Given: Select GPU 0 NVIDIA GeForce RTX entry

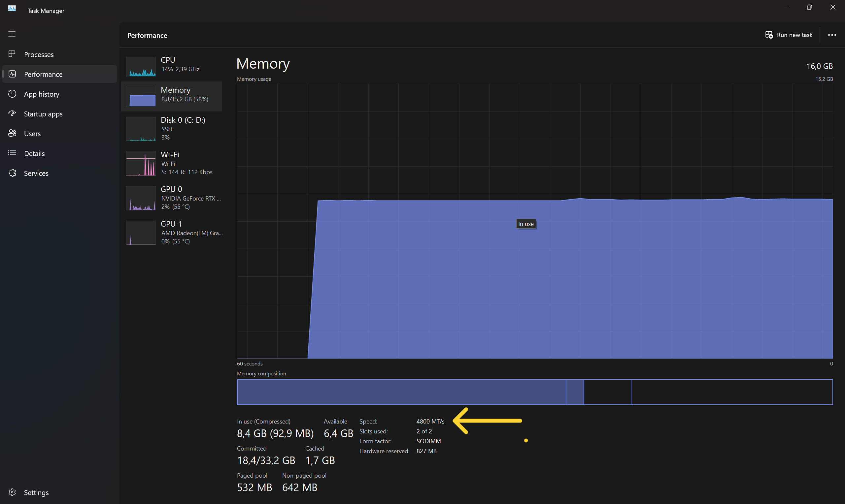Looking at the screenshot, I should (172, 198).
